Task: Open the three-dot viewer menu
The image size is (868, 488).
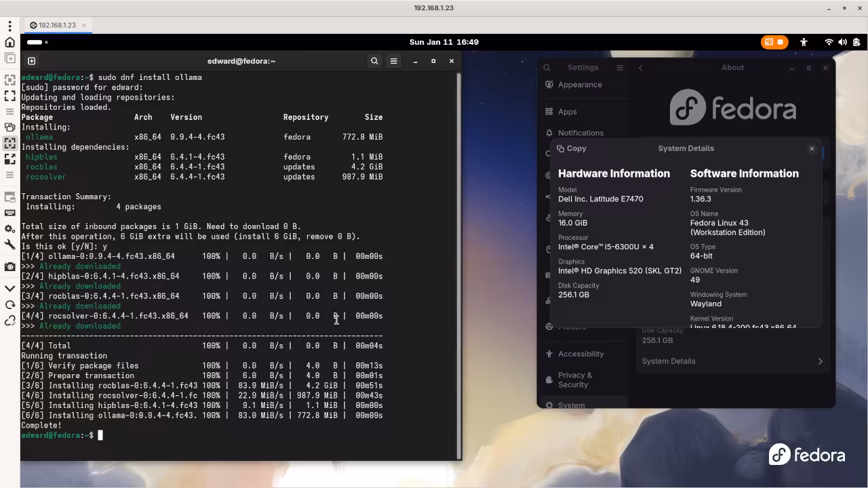Action: [x=9, y=26]
